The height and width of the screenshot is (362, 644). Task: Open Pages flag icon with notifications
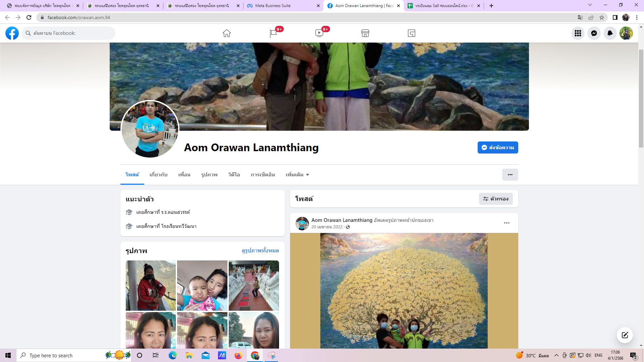click(x=273, y=33)
